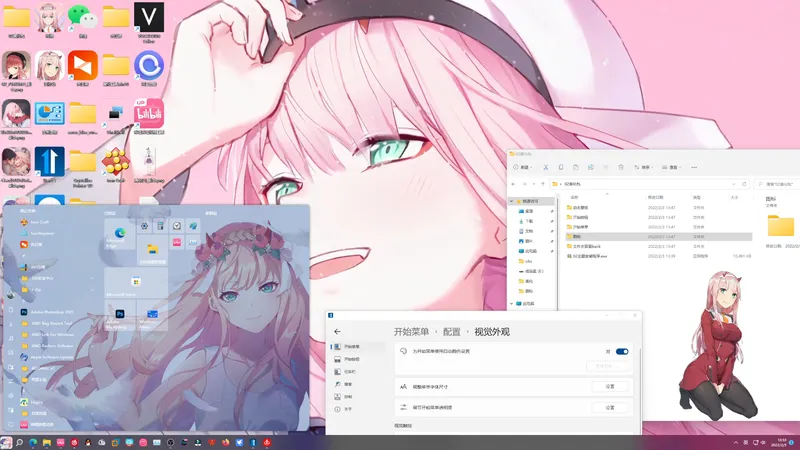The width and height of the screenshot is (800, 450).
Task: Open the 新建 dropdown in File Explorer
Action: pos(522,167)
